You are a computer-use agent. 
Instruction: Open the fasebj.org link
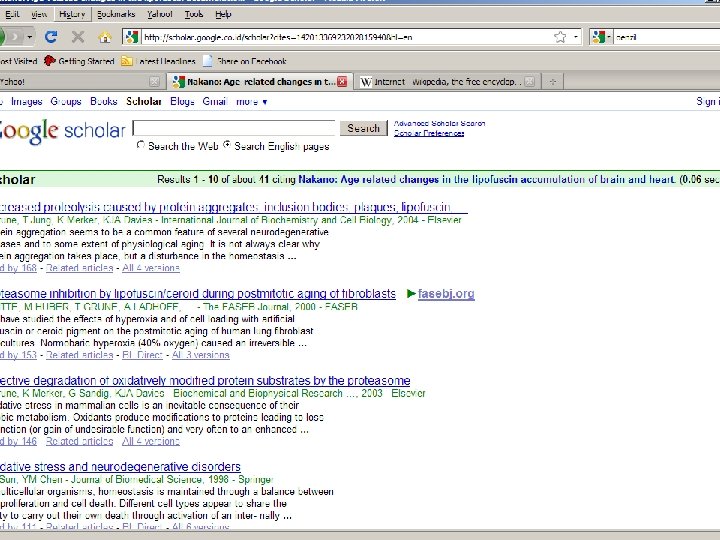[446, 294]
